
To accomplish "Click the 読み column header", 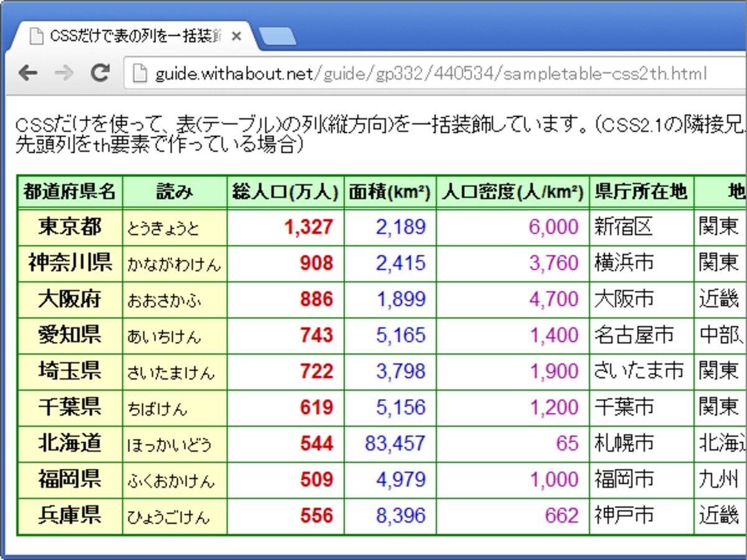I will point(175,192).
